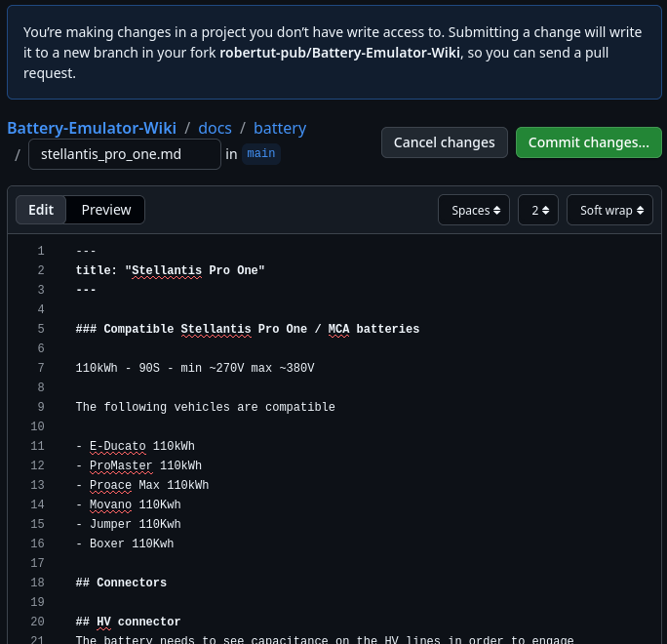Click the '## Connectors' heading line
The image size is (667, 644).
pyautogui.click(x=121, y=583)
